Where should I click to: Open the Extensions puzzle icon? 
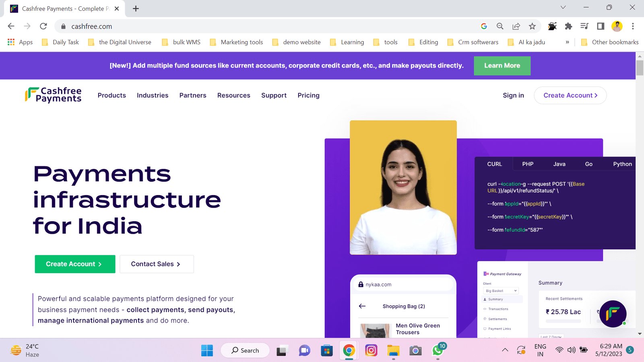568,26
